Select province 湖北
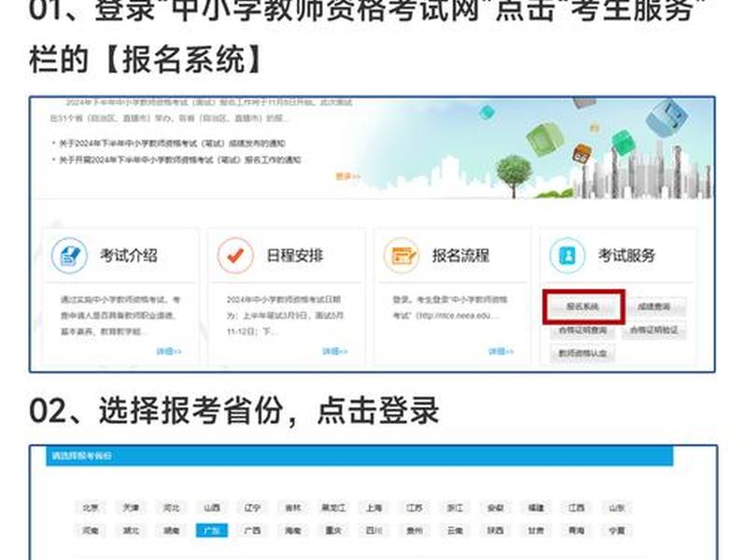The image size is (747, 560). pos(131,530)
